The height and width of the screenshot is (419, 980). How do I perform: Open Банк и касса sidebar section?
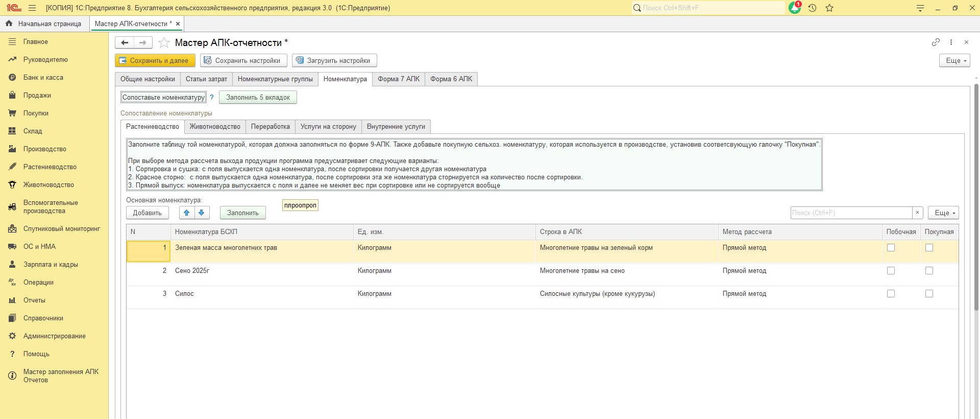43,78
